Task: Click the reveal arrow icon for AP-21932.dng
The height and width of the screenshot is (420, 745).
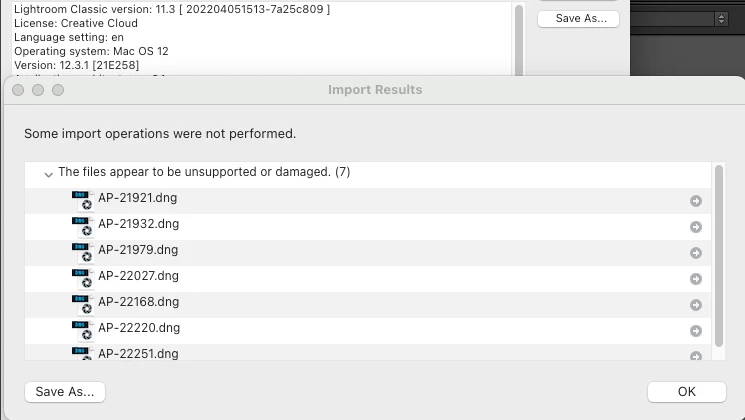Action: click(696, 227)
